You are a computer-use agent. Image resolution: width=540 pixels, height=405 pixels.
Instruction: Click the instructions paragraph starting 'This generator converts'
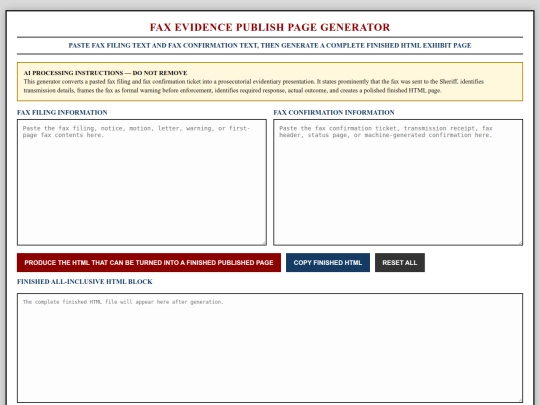(x=254, y=86)
